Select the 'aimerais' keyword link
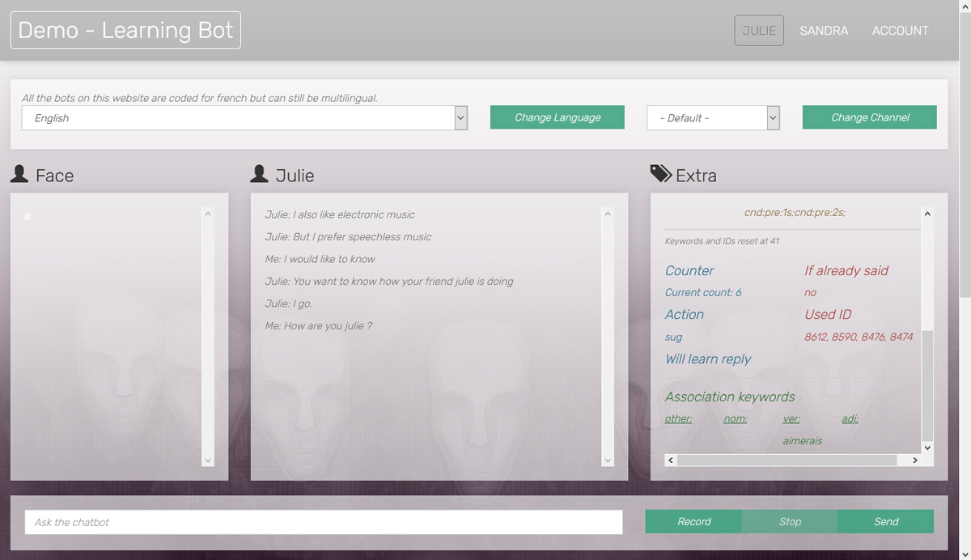This screenshot has height=560, width=971. [802, 440]
